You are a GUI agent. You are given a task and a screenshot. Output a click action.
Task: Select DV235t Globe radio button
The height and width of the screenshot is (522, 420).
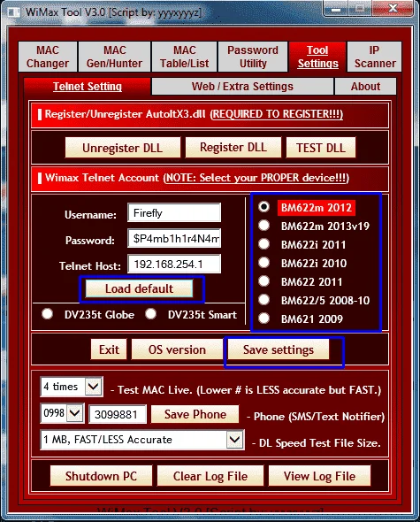click(x=47, y=314)
